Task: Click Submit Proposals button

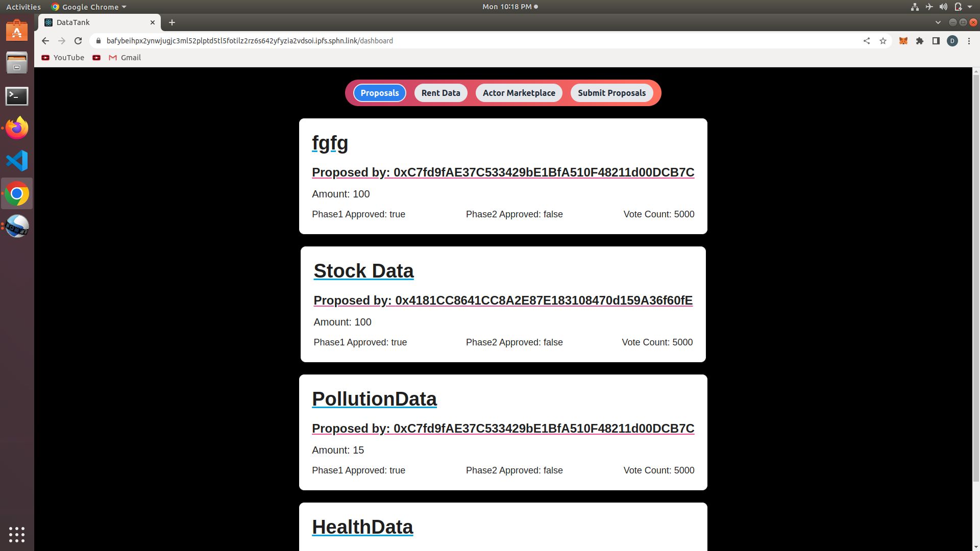Action: (611, 92)
